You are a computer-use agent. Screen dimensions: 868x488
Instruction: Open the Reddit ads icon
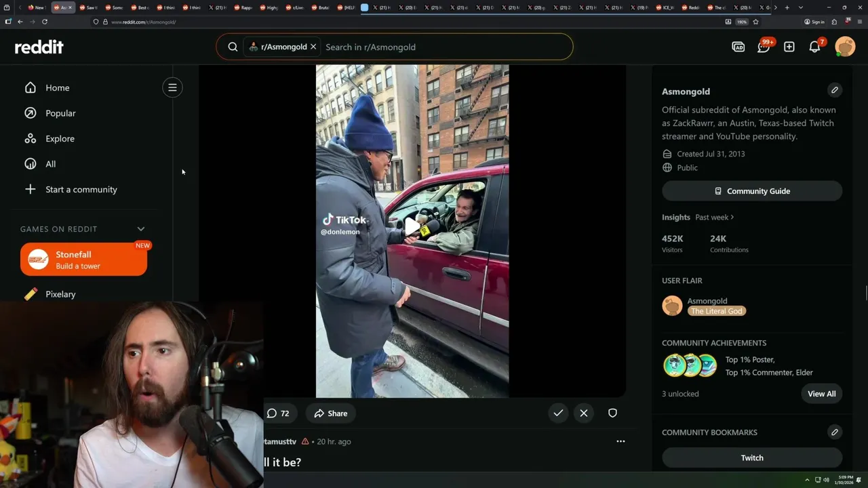coord(738,47)
